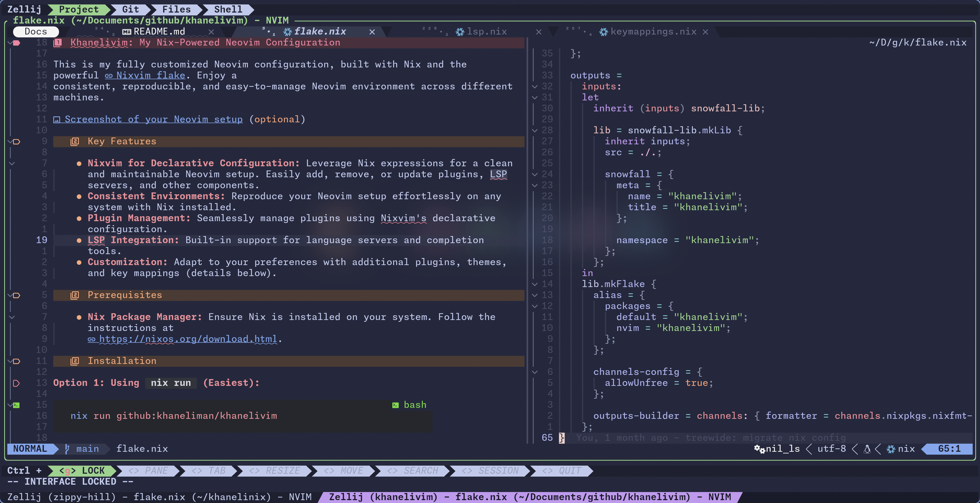Close the lsp.nix buffer tab
Viewport: 980px width, 503px height.
[x=538, y=32]
